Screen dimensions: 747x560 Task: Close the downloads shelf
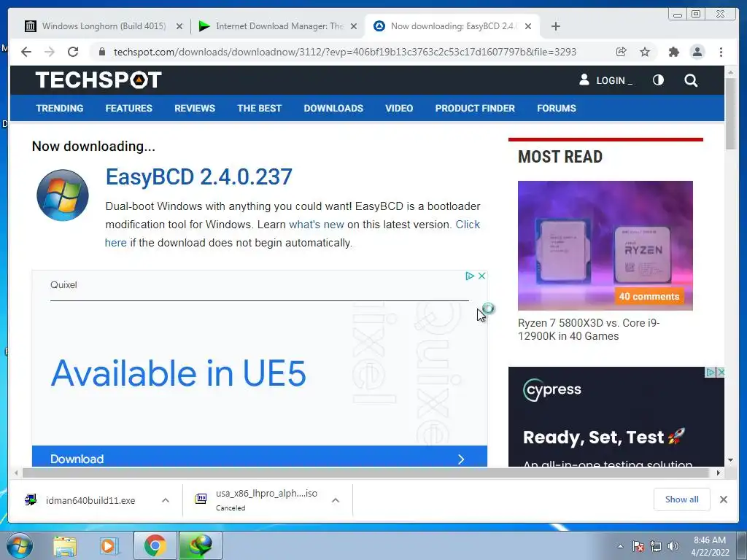click(x=723, y=499)
